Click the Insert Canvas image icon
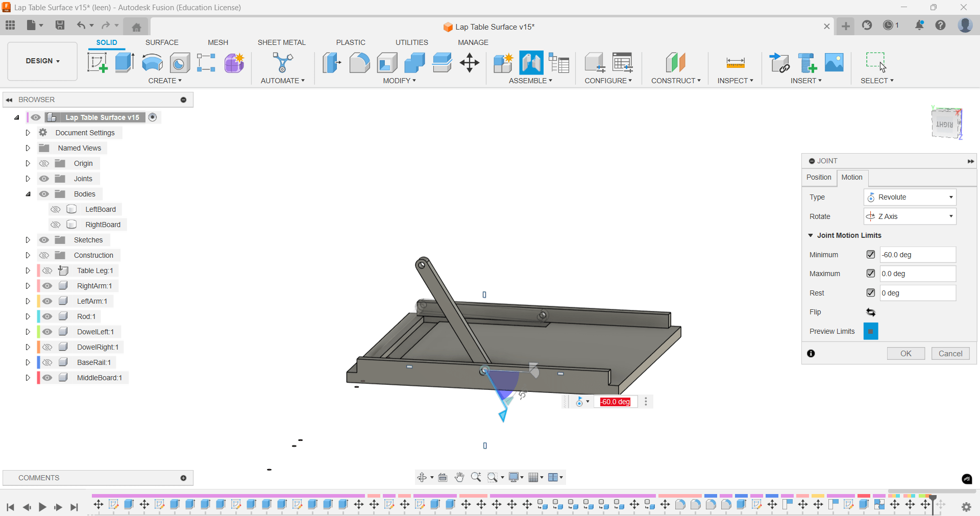980x516 pixels. [x=834, y=63]
